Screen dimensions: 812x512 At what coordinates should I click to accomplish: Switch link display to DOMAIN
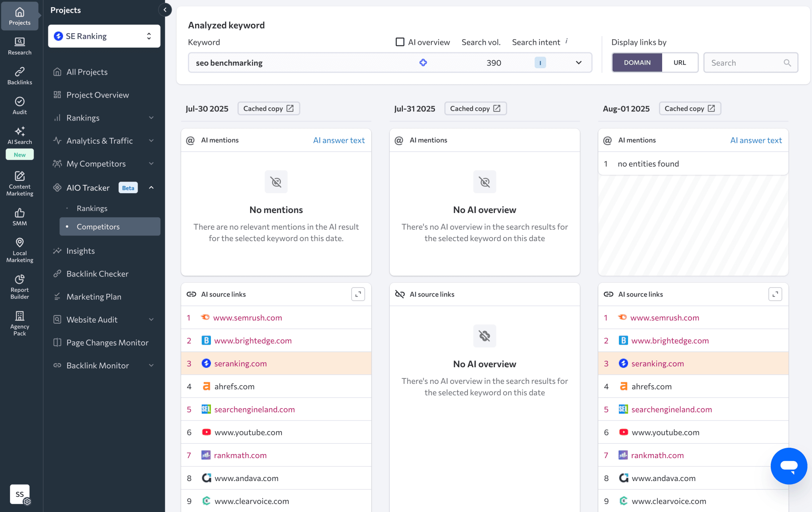(x=637, y=63)
